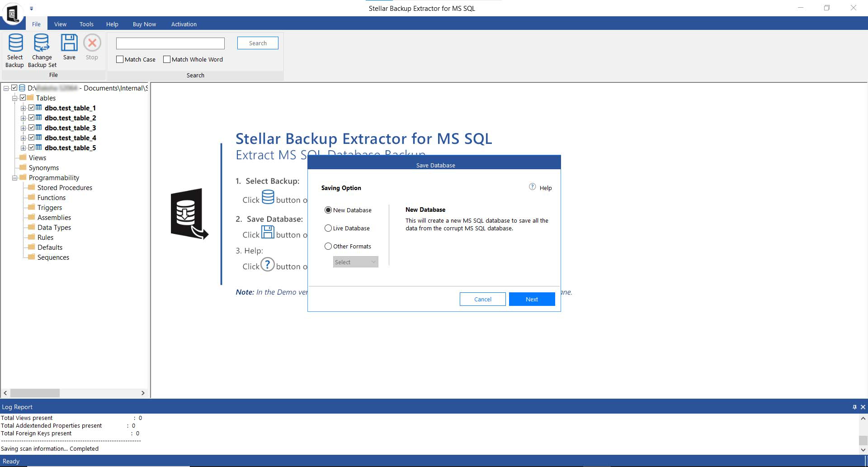Collapse the root database tree node
Image resolution: width=868 pixels, height=467 pixels.
(6, 88)
